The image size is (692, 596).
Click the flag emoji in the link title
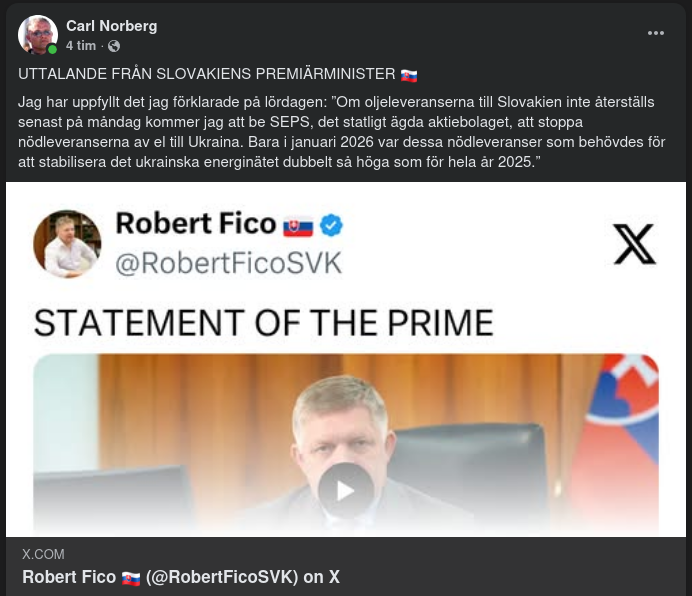[x=131, y=578]
